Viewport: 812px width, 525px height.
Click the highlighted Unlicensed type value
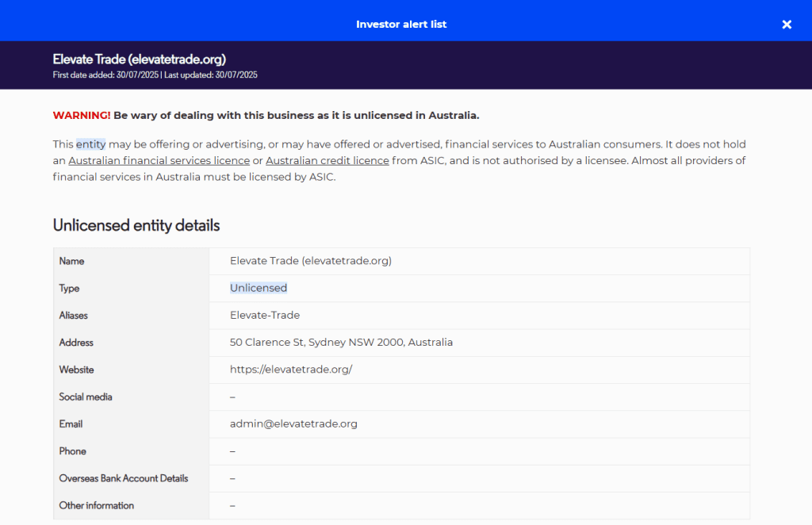259,288
